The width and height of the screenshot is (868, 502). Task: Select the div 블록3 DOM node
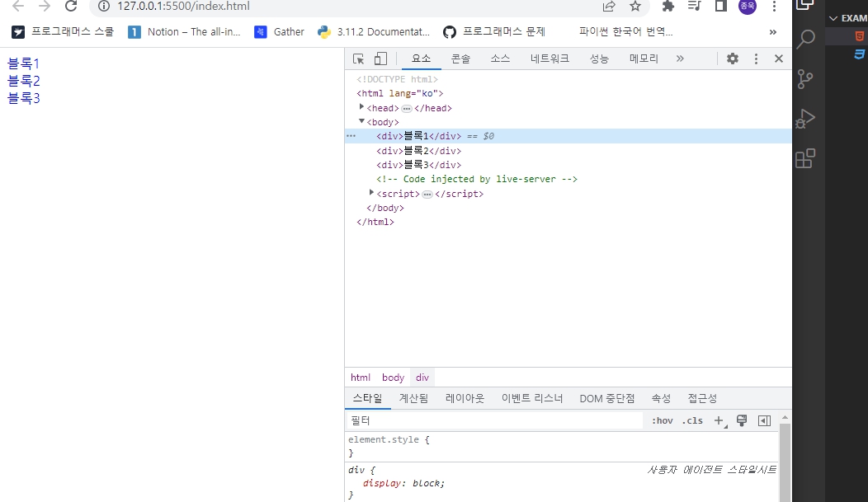tap(418, 166)
